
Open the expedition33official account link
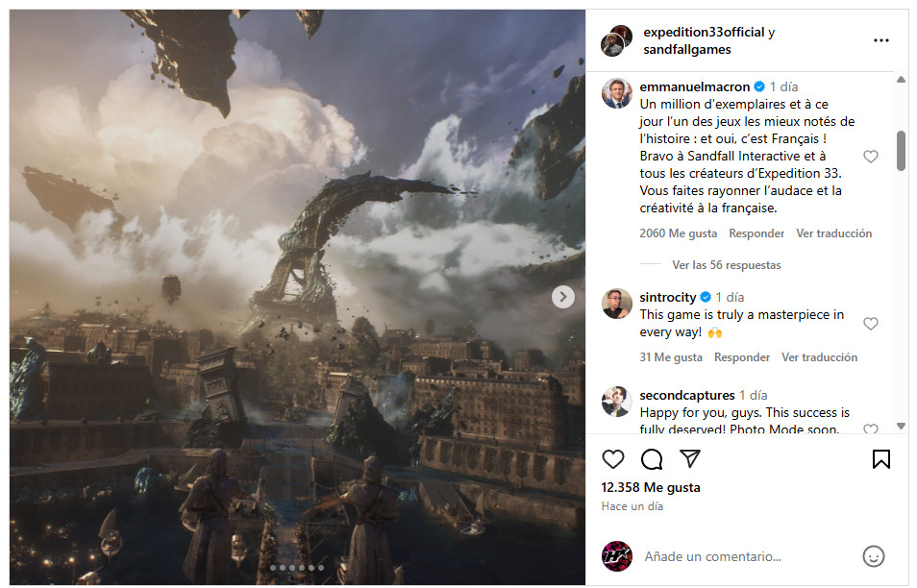pyautogui.click(x=704, y=32)
